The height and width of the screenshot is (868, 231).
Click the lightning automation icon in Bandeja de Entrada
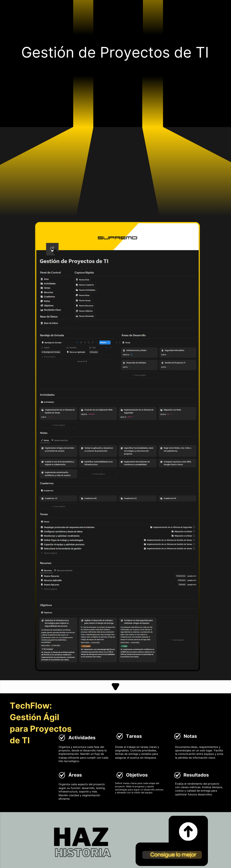tap(85, 342)
